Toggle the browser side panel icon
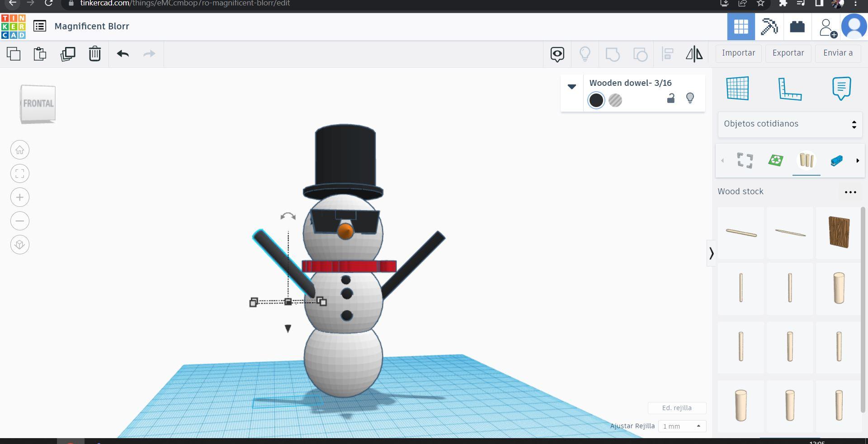 [819, 3]
